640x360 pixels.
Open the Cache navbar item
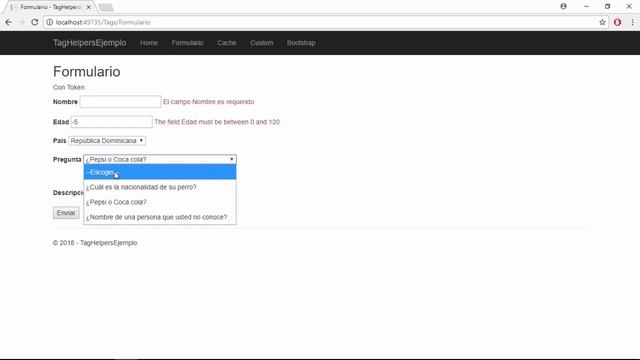coord(227,43)
